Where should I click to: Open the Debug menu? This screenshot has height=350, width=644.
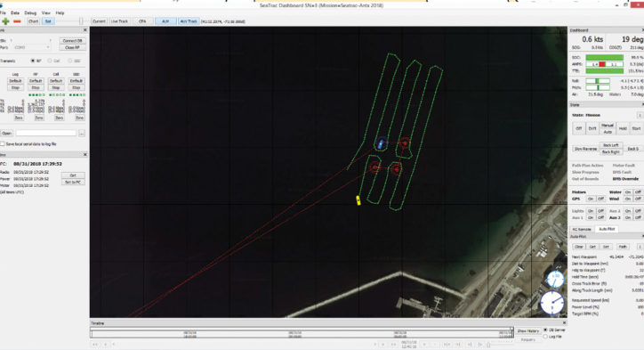coord(30,12)
